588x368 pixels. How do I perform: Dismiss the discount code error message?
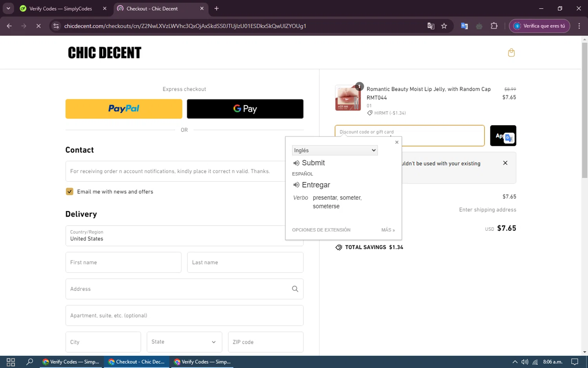505,163
